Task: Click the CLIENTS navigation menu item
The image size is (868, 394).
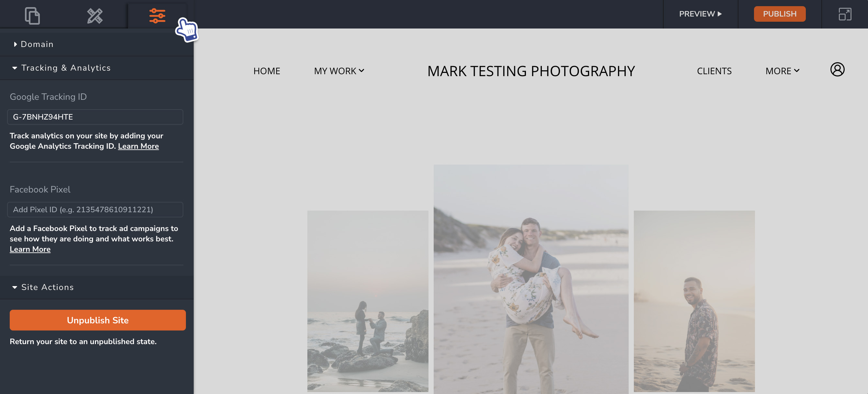Action: click(714, 70)
